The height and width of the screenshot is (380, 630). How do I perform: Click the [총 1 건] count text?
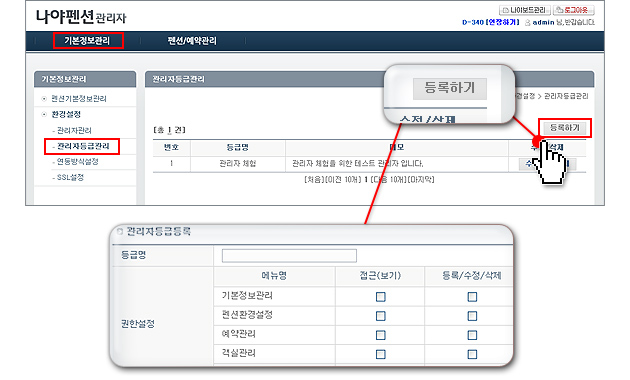click(169, 130)
